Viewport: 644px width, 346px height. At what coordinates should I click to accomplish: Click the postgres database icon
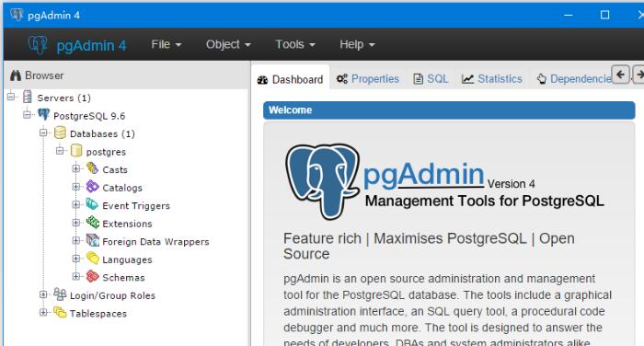coord(76,150)
